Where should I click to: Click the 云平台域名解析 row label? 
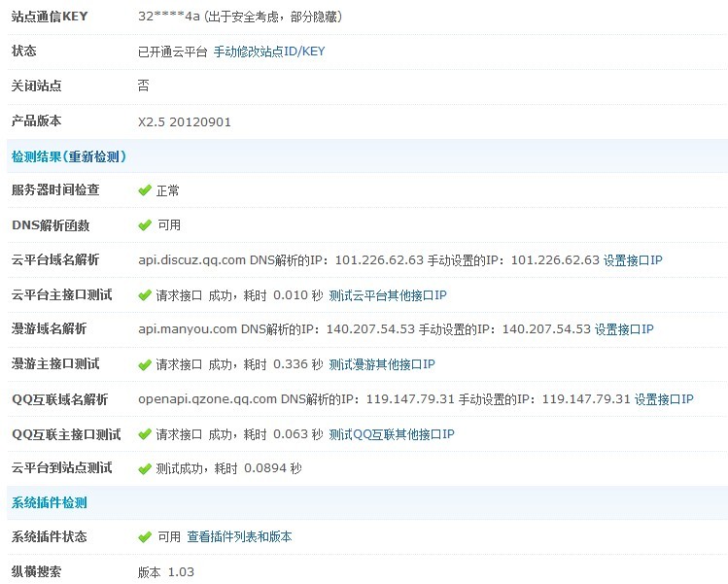pos(55,260)
